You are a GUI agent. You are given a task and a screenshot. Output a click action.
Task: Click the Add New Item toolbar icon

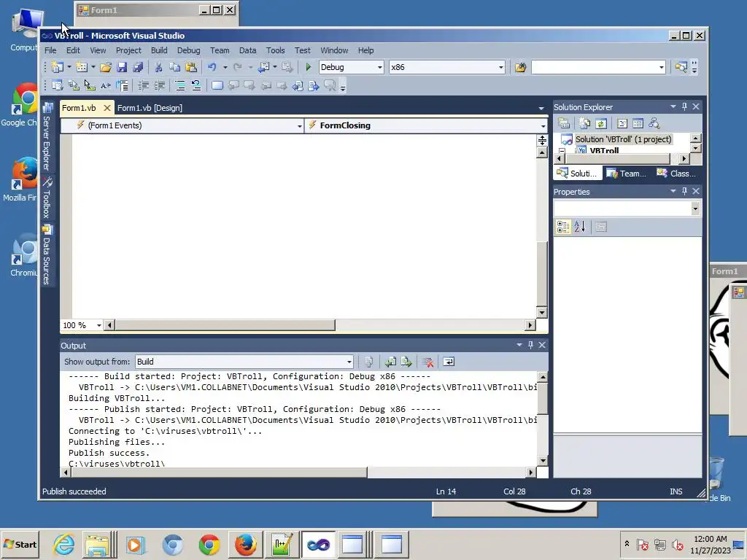coord(82,67)
